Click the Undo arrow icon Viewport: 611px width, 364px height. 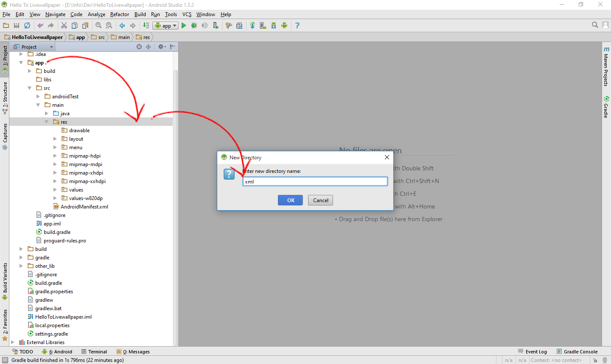(x=40, y=25)
